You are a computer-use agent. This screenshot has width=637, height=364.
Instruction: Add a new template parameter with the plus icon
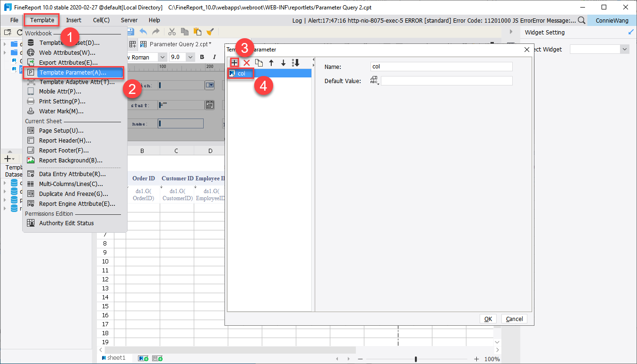234,62
